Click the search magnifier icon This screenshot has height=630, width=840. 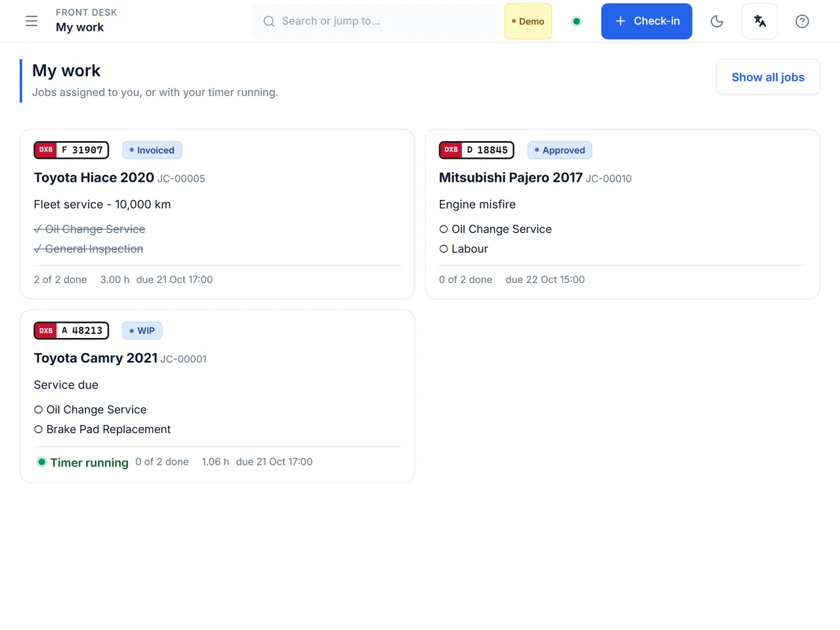(x=269, y=21)
